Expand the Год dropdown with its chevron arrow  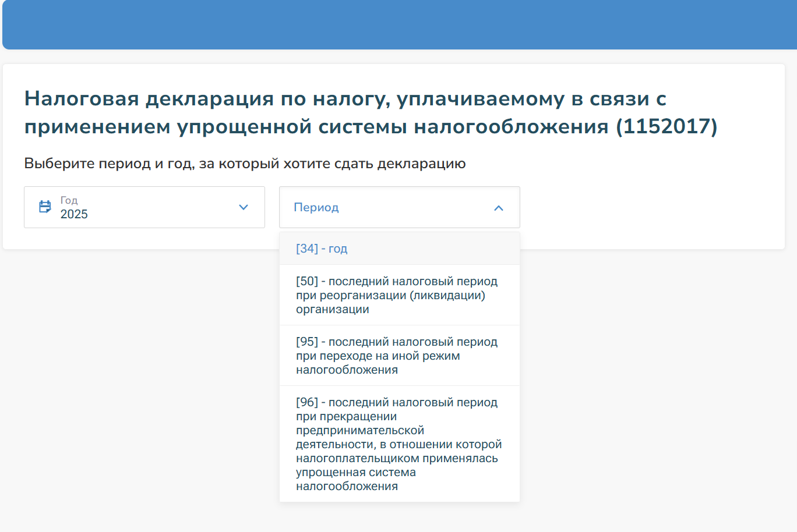[244, 207]
